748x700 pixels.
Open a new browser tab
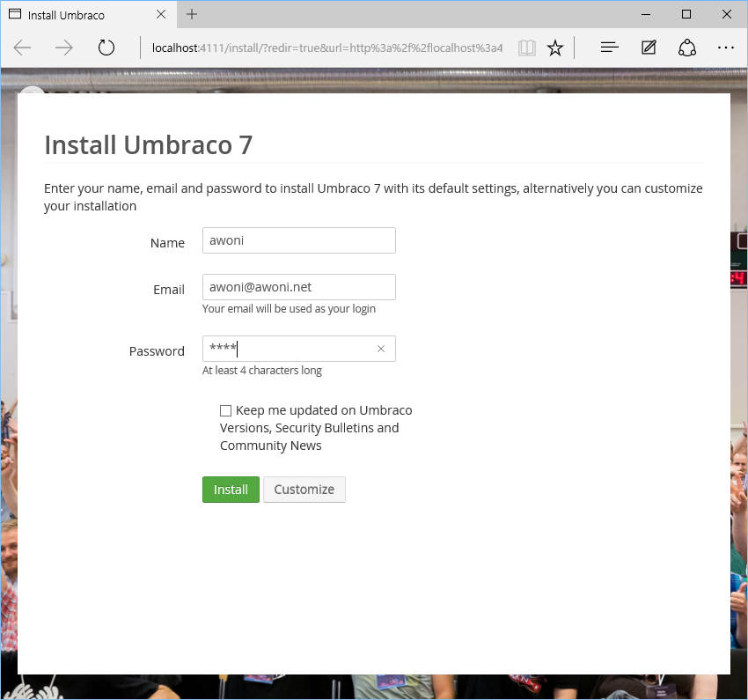point(192,14)
